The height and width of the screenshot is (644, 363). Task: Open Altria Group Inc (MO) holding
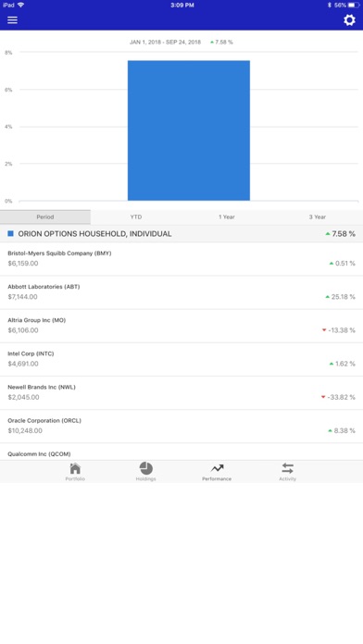pyautogui.click(x=181, y=326)
